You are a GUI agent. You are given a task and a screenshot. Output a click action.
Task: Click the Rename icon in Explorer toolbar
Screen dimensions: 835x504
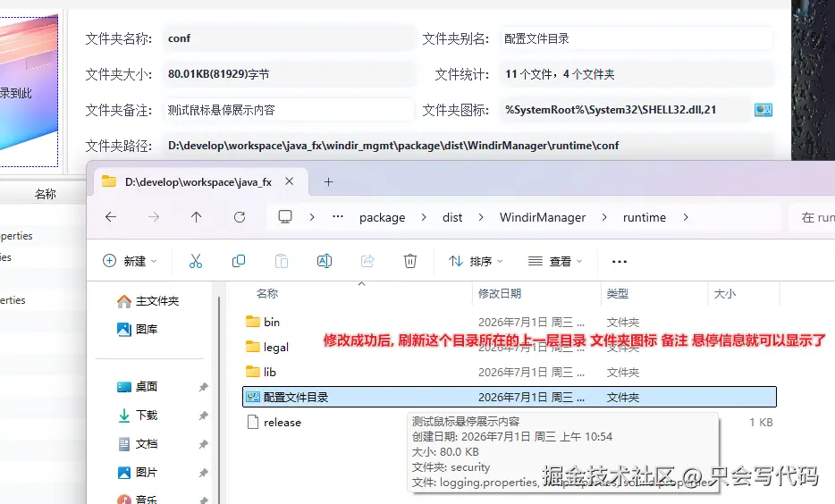[x=325, y=261]
